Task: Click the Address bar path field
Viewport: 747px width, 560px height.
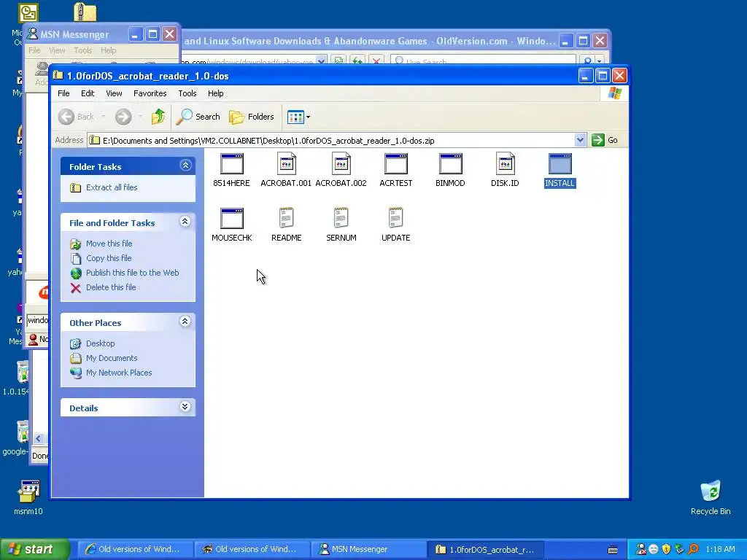Action: point(331,141)
